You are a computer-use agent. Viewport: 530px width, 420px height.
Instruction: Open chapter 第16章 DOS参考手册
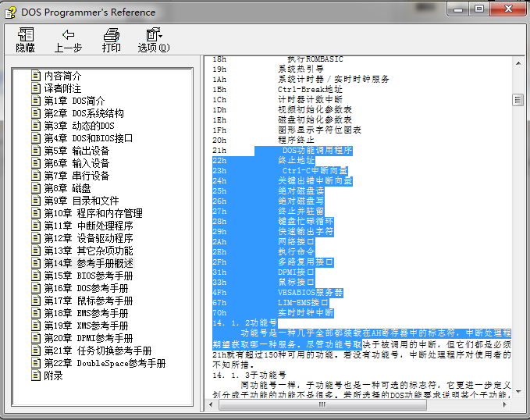click(86, 288)
